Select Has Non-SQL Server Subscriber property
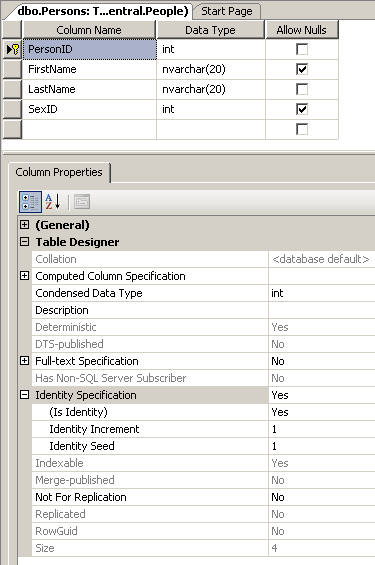Image resolution: width=375 pixels, height=565 pixels. (x=150, y=378)
